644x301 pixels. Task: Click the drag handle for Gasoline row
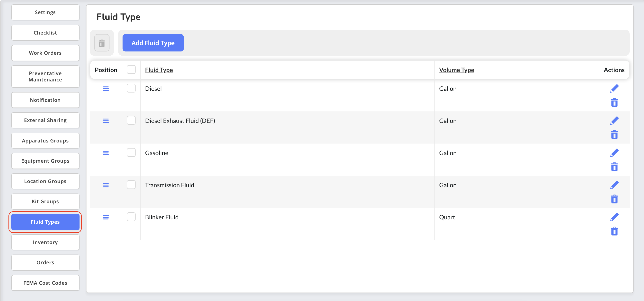click(106, 153)
